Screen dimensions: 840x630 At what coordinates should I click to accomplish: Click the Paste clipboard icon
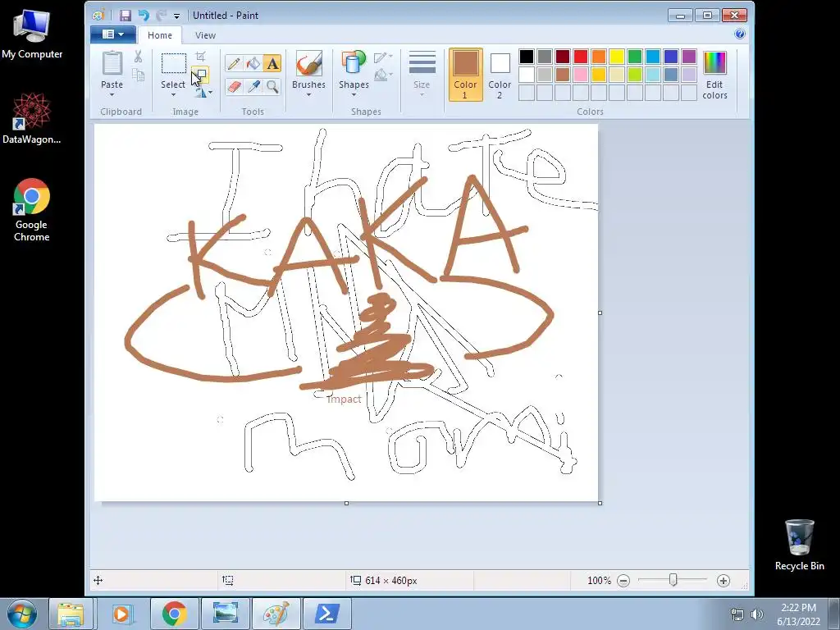[112, 63]
